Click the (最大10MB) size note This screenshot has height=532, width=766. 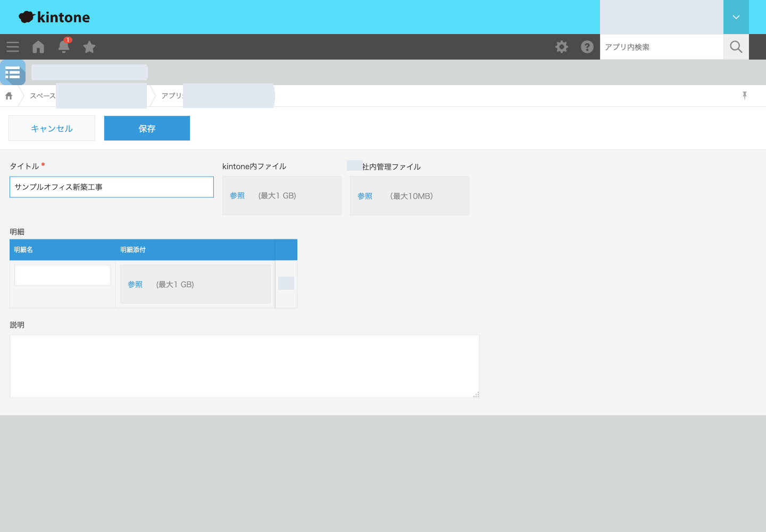[x=412, y=196]
